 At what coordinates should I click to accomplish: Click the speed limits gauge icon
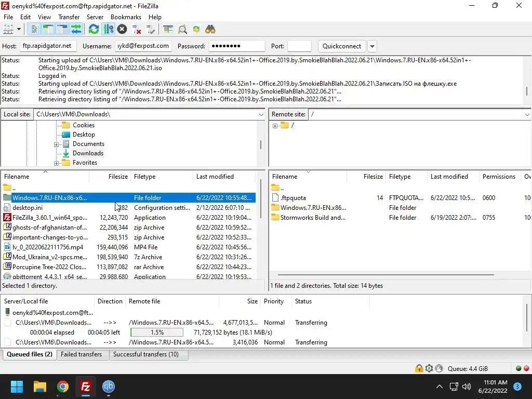[x=438, y=368]
